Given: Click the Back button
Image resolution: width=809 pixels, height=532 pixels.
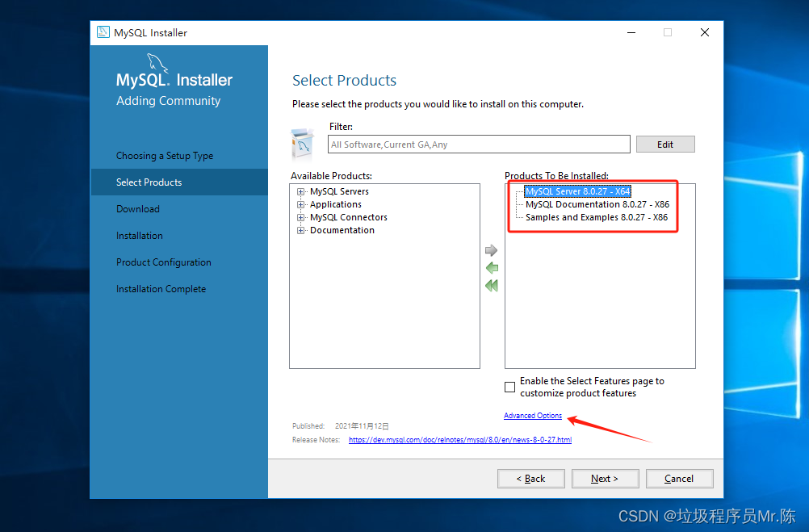Looking at the screenshot, I should pos(531,479).
